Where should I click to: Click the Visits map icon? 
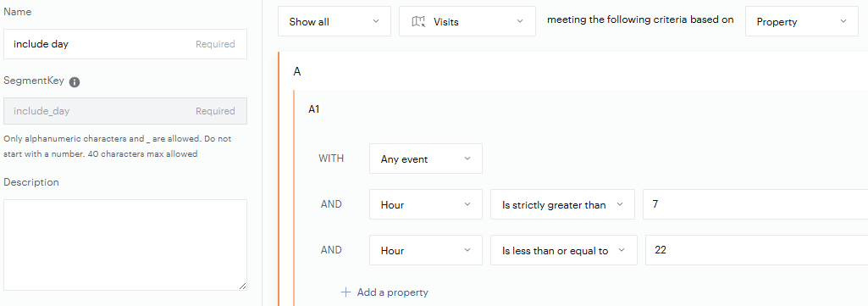pos(418,22)
